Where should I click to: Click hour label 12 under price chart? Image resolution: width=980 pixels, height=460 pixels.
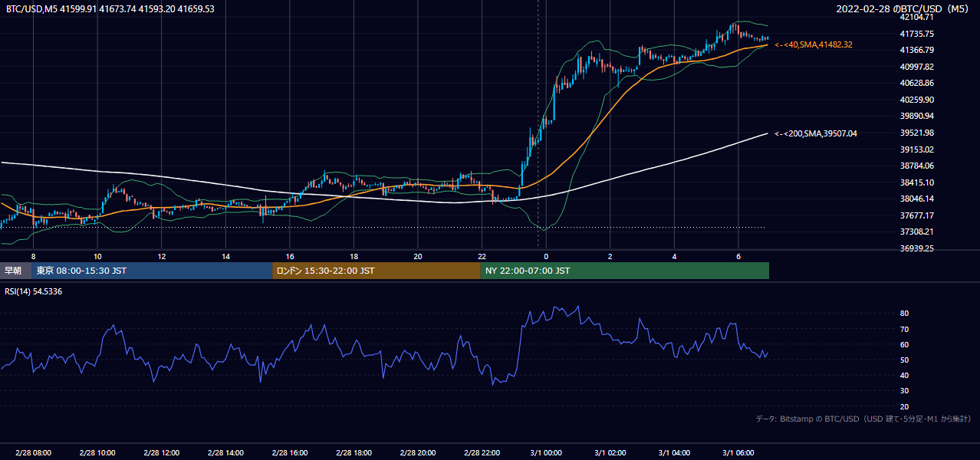pos(161,256)
